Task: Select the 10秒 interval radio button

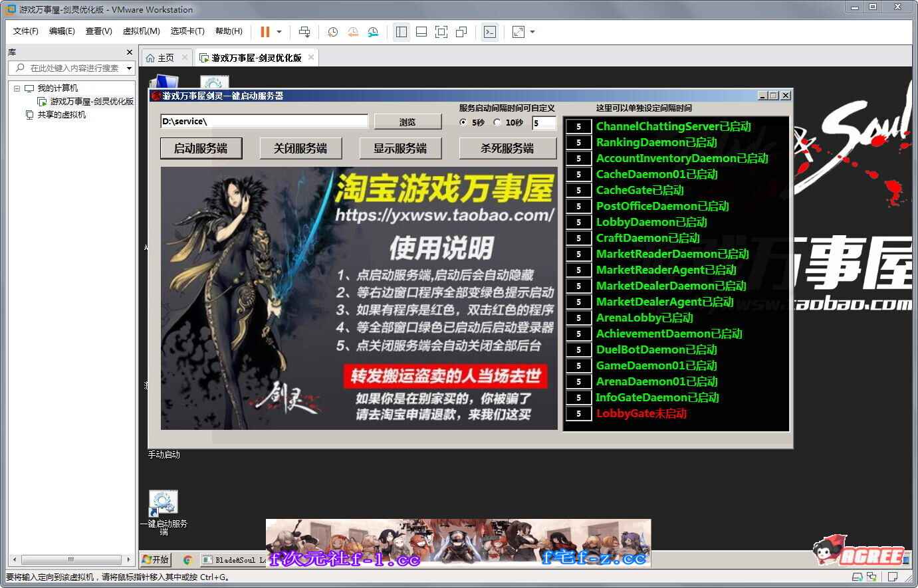Action: [x=497, y=122]
